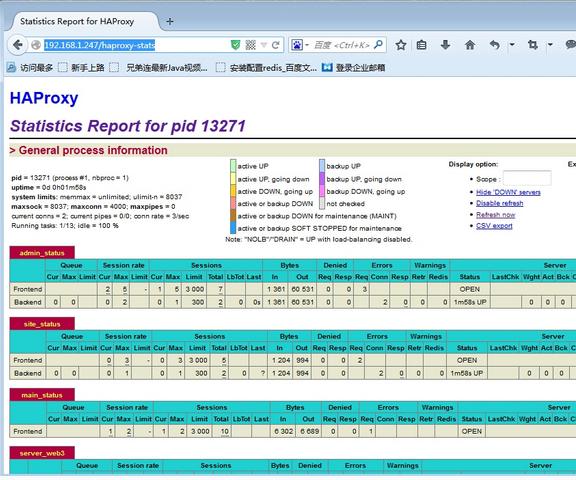
Task: Click the Baidu search input box
Action: click(342, 45)
